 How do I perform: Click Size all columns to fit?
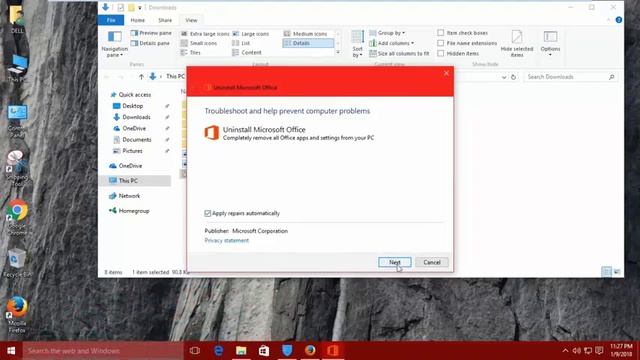[399, 53]
